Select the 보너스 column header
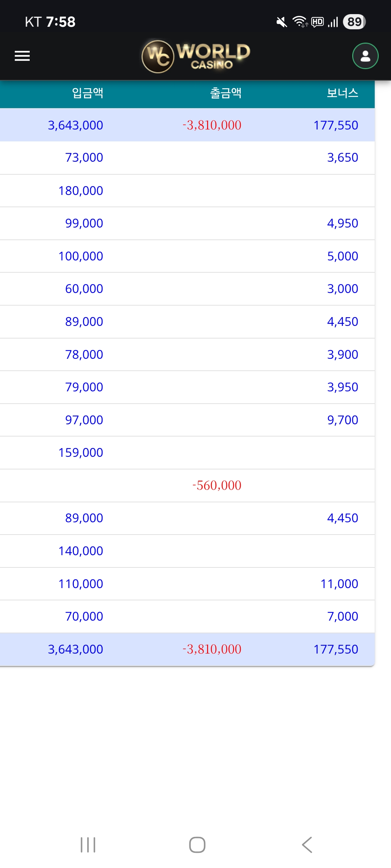 (x=342, y=93)
